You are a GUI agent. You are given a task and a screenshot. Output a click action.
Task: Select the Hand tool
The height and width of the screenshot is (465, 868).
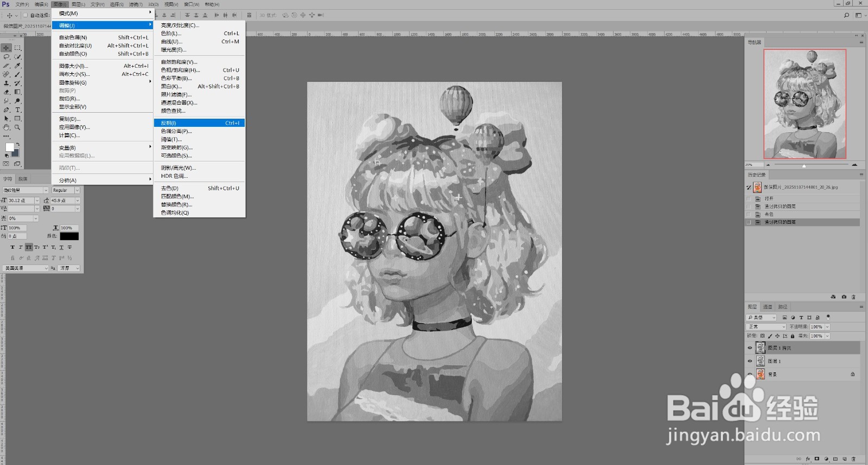[7, 127]
